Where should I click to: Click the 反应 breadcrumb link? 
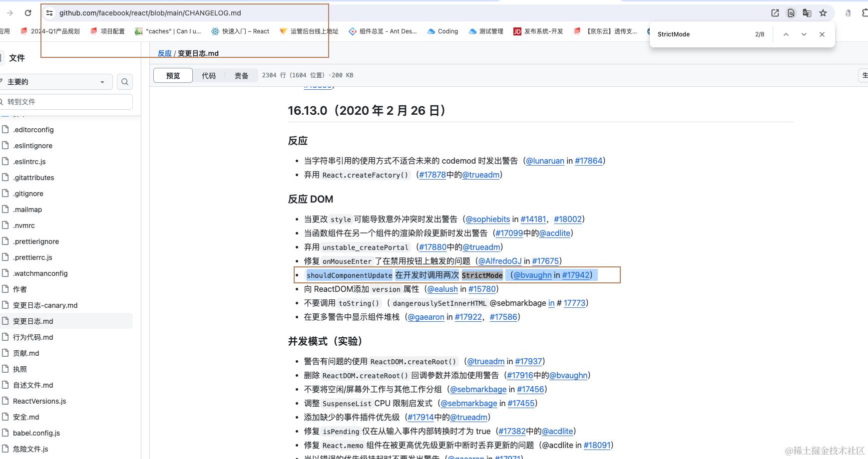click(165, 53)
